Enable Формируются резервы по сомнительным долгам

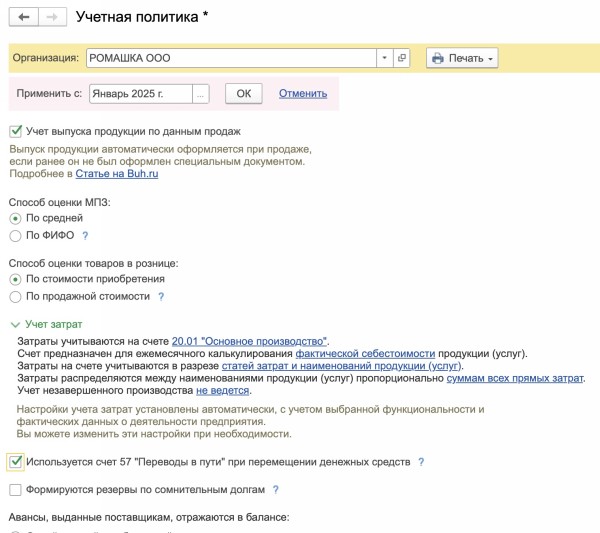pos(15,490)
